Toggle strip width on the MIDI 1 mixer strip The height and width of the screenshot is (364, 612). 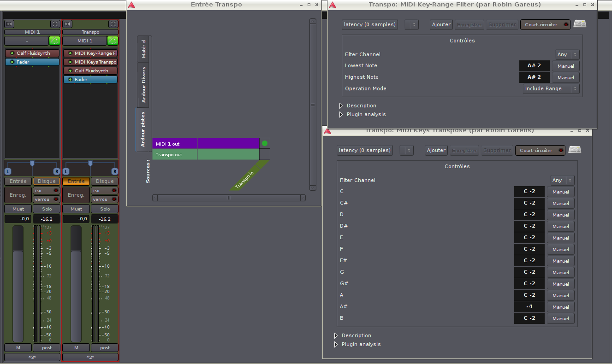pyautogui.click(x=9, y=24)
